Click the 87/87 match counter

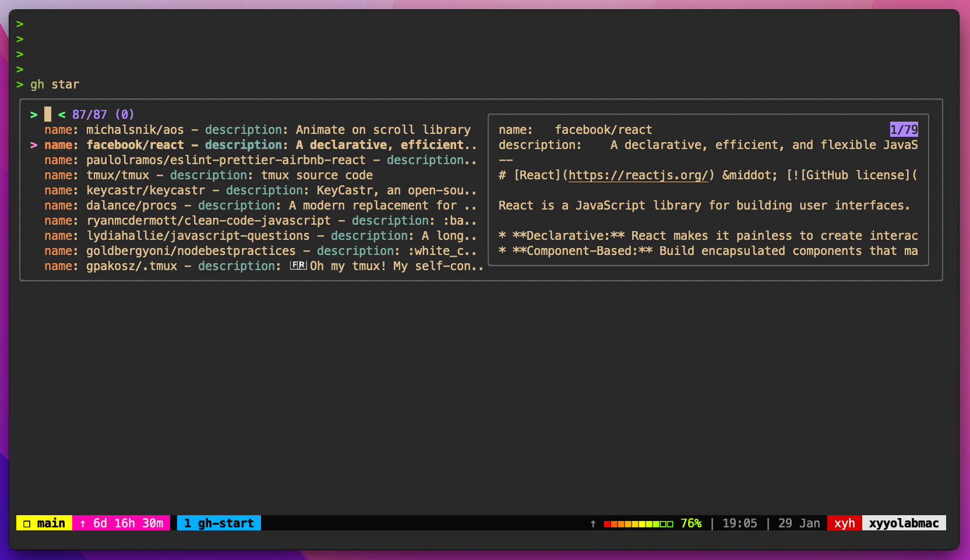(x=90, y=115)
